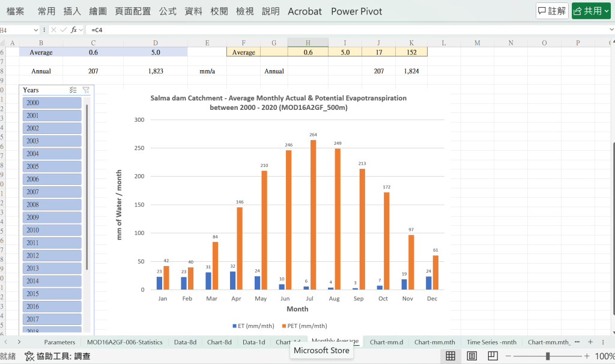Switch to Page Break Preview

pos(492,356)
